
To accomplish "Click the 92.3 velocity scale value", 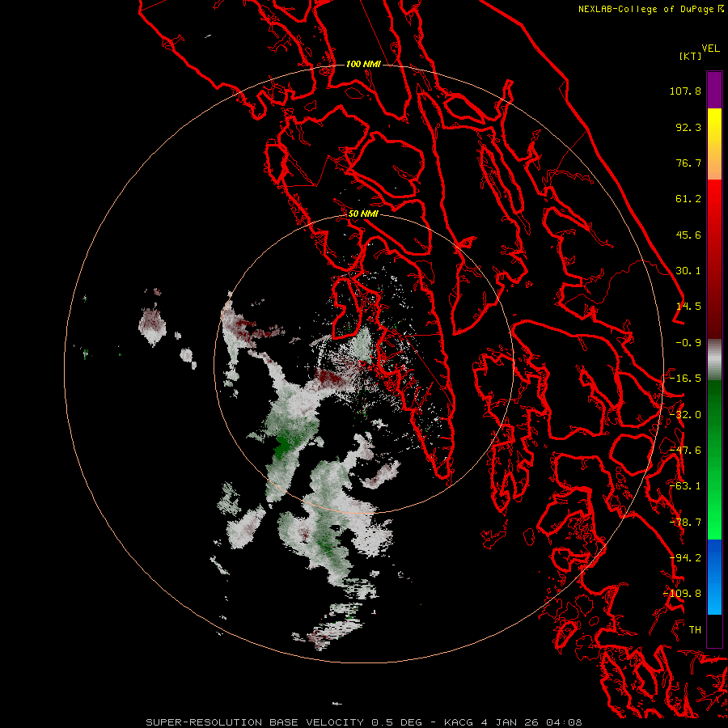I will tap(688, 127).
